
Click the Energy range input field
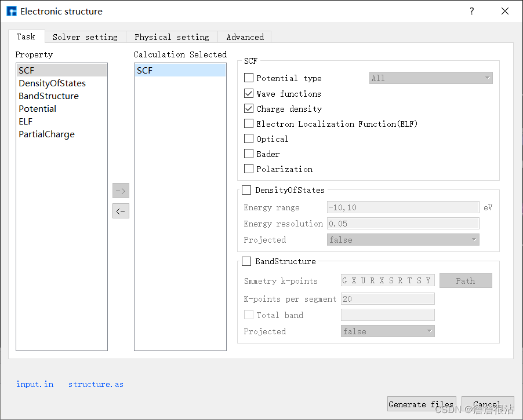(403, 207)
